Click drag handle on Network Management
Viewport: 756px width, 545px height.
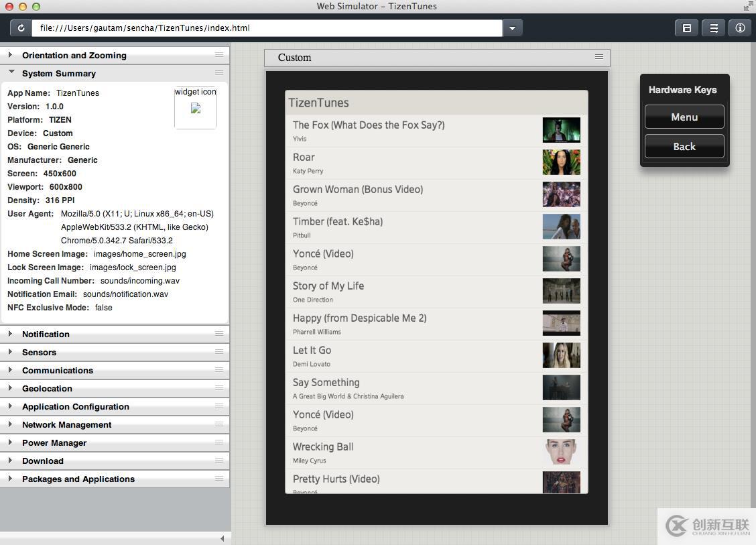click(219, 424)
